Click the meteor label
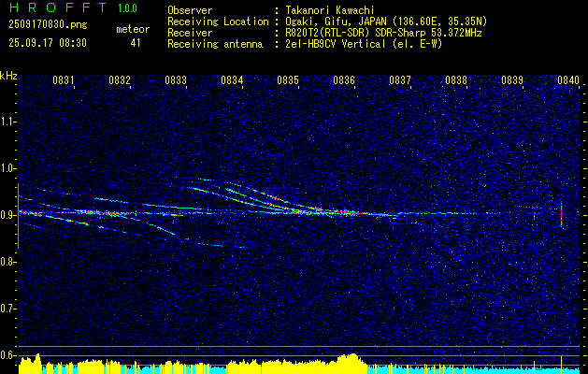The image size is (588, 374). pyautogui.click(x=133, y=29)
